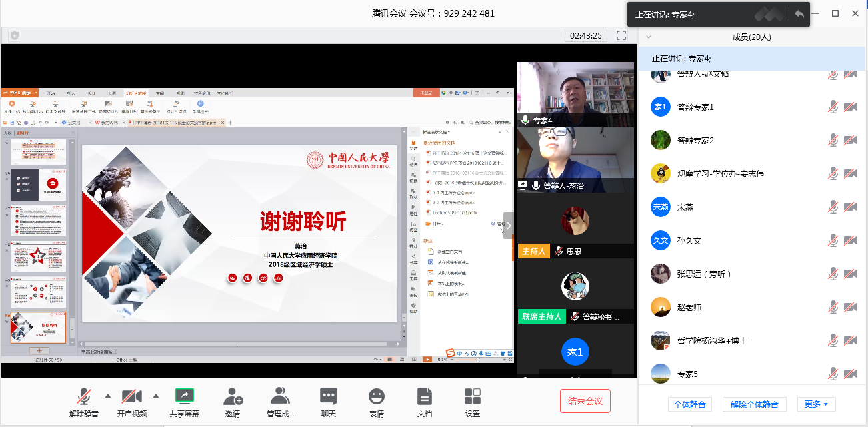
Task: Toggle 解除静音 microphone button
Action: (x=84, y=398)
